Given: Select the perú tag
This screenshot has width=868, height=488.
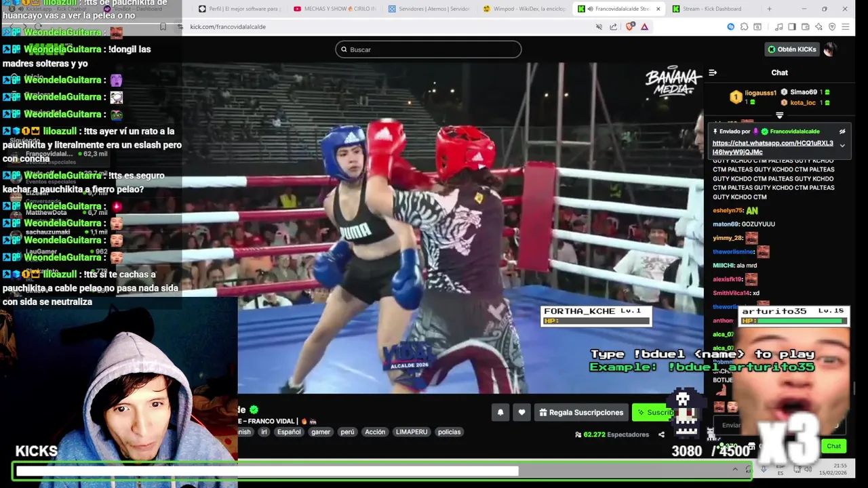Looking at the screenshot, I should tap(347, 432).
